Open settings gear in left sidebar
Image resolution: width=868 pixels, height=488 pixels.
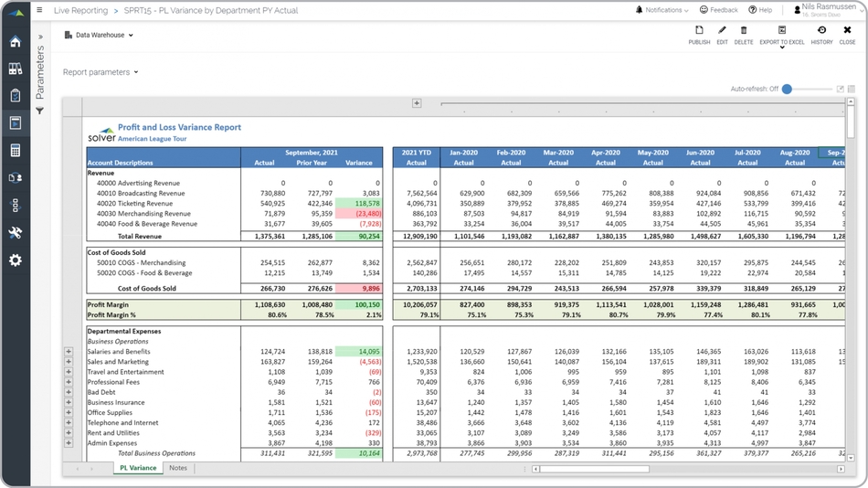pyautogui.click(x=16, y=260)
